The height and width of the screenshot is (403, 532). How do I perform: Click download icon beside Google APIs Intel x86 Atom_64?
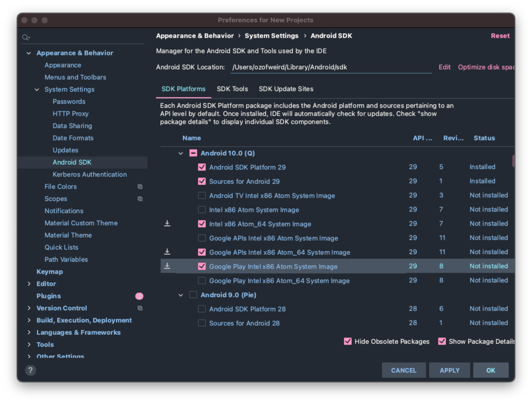(167, 252)
